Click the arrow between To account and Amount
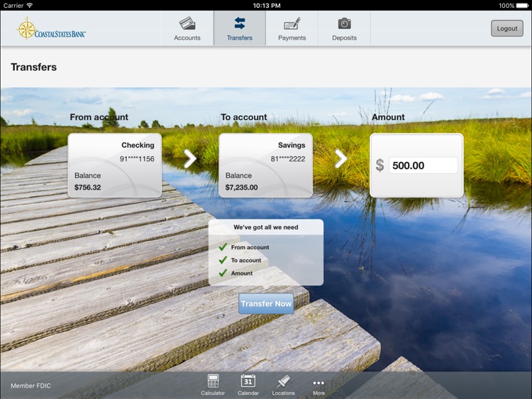The width and height of the screenshot is (532, 399). pyautogui.click(x=341, y=158)
